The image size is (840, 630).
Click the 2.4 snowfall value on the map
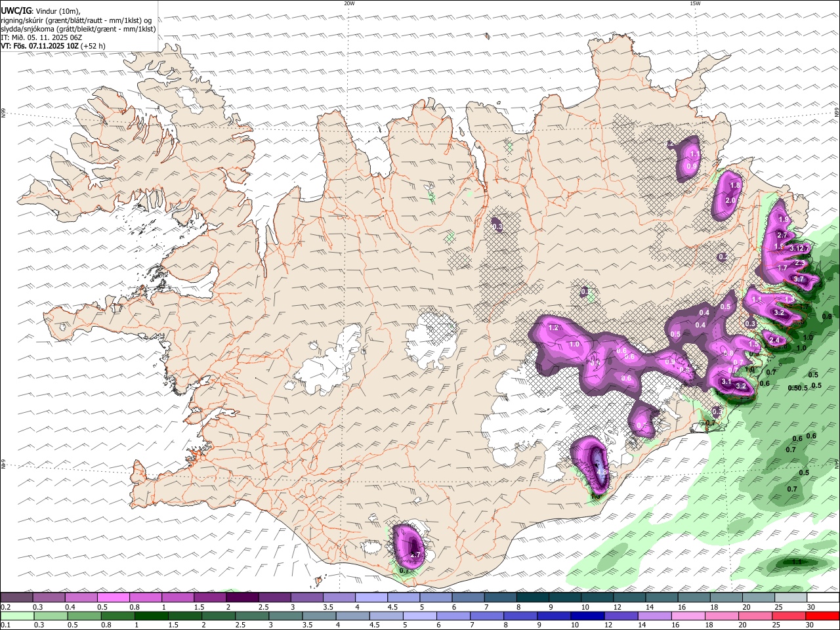(x=774, y=340)
